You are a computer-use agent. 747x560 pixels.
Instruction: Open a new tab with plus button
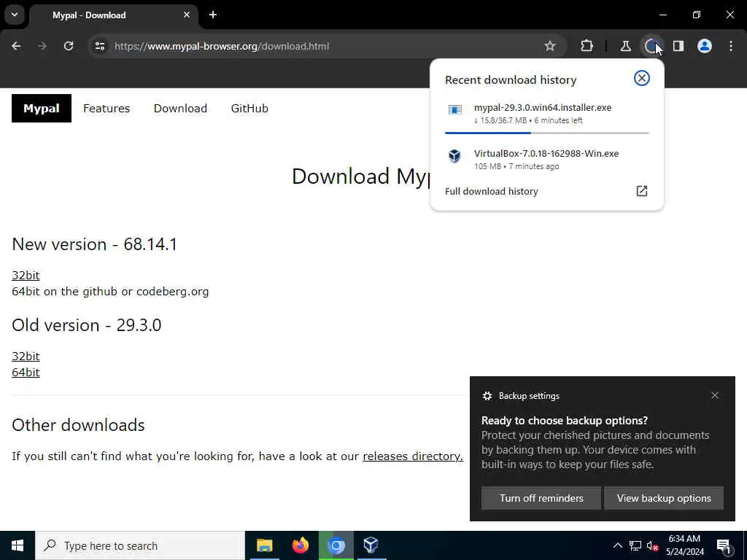tap(213, 15)
